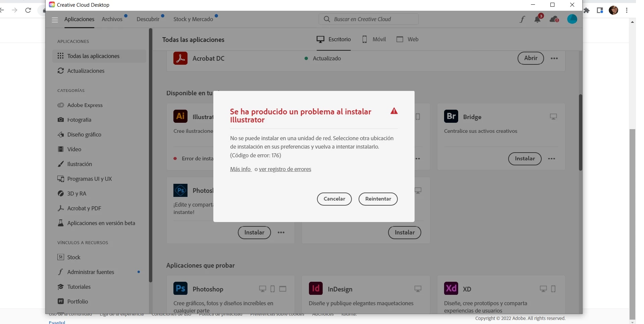Open the notifications bell icon
The height and width of the screenshot is (324, 644).
tap(538, 19)
